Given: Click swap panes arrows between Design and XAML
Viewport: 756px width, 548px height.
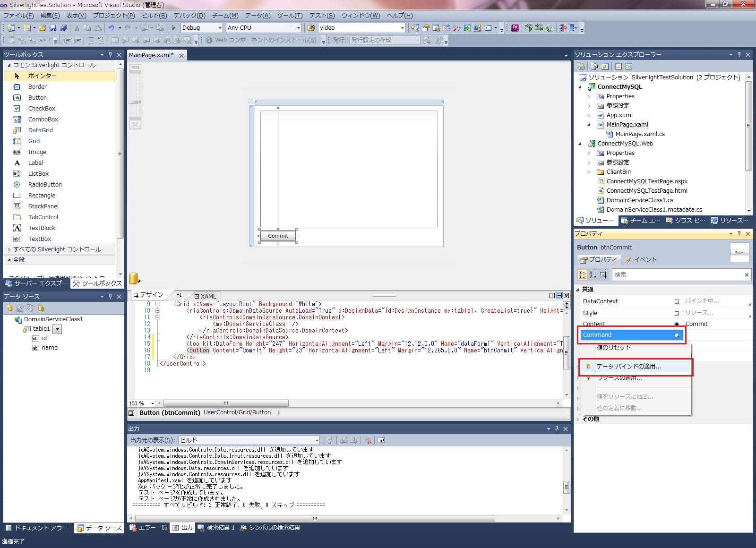Looking at the screenshot, I should (x=179, y=295).
